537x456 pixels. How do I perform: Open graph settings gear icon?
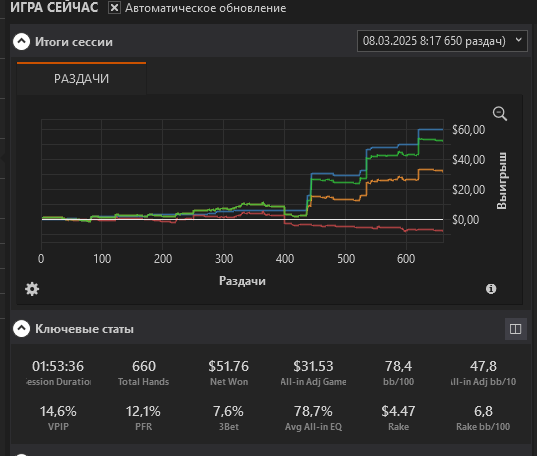(32, 289)
